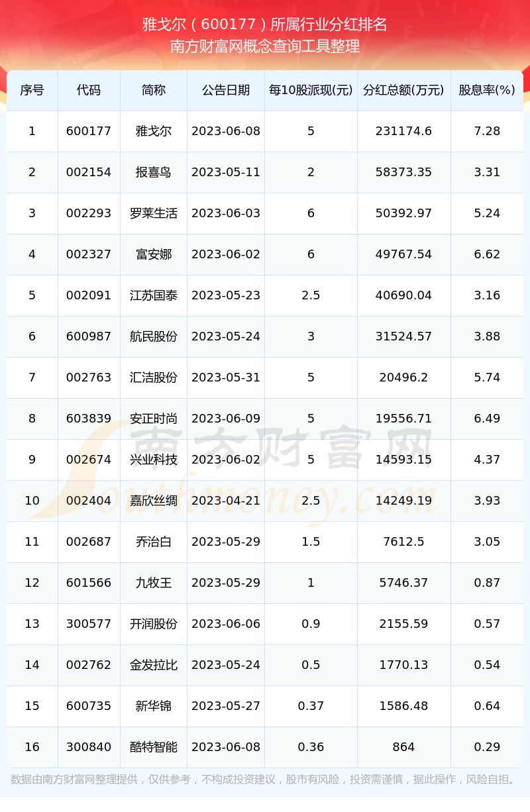This screenshot has height=812, width=530.
Task: Select stock code 002154
Action: pos(89,172)
